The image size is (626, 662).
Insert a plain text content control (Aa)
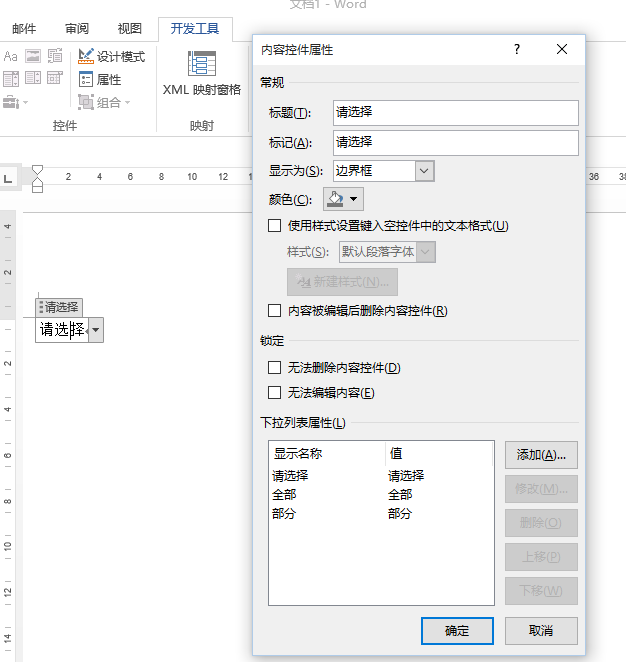point(10,56)
